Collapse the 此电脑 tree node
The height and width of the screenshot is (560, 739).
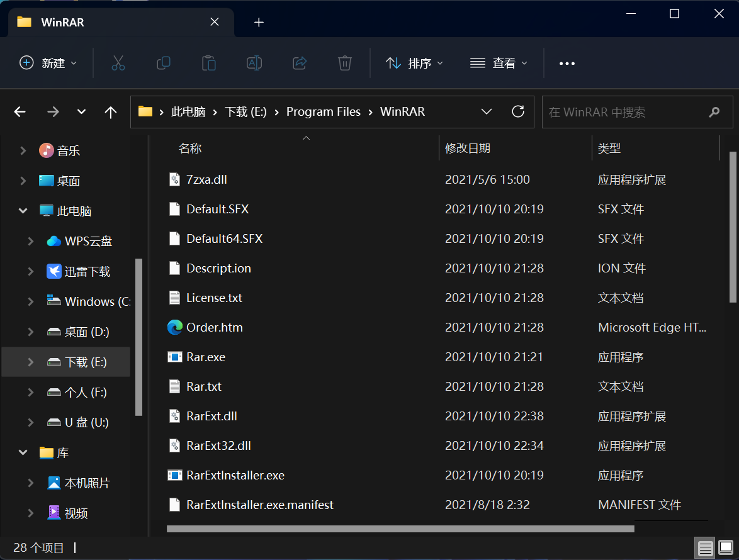(x=23, y=211)
